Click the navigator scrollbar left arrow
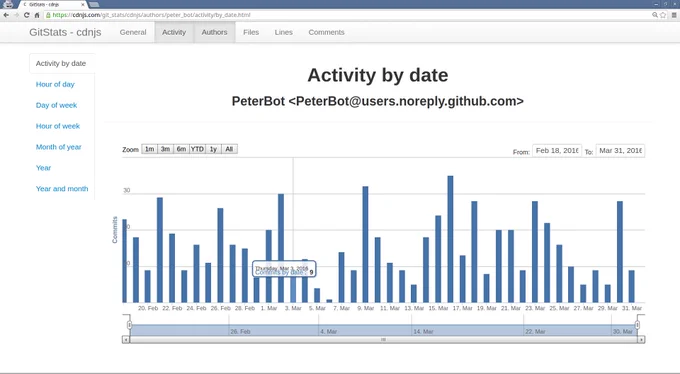The width and height of the screenshot is (680, 374). (126, 340)
